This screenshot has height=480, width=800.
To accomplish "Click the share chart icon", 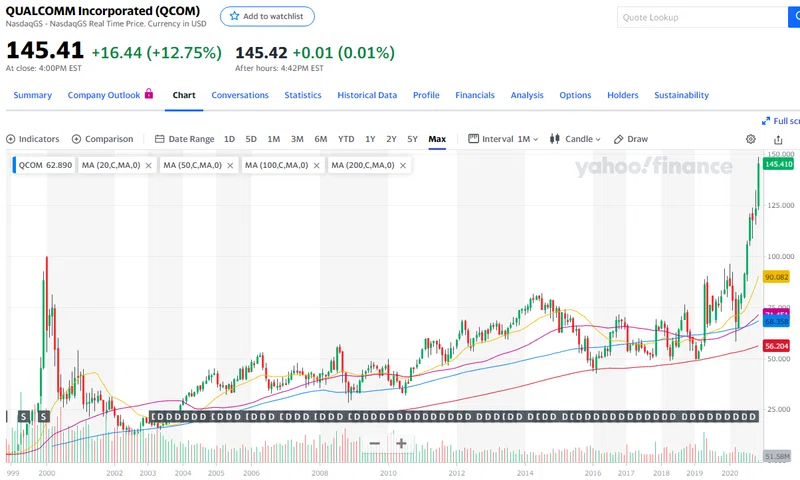I will coord(778,139).
